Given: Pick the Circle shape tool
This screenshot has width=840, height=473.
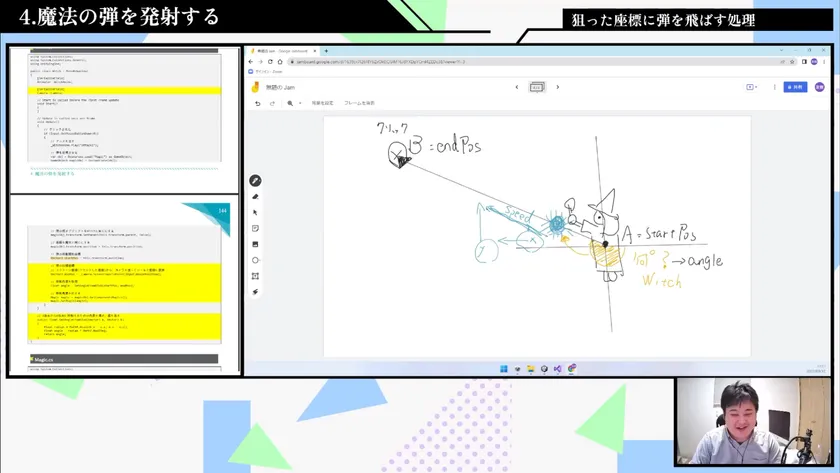Looking at the screenshot, I should (x=256, y=260).
